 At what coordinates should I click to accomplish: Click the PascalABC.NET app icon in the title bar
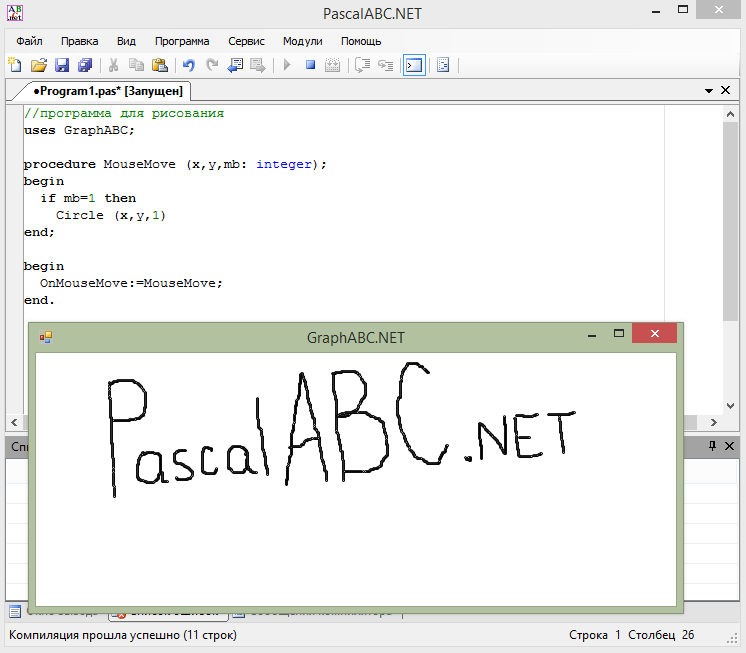pos(15,13)
